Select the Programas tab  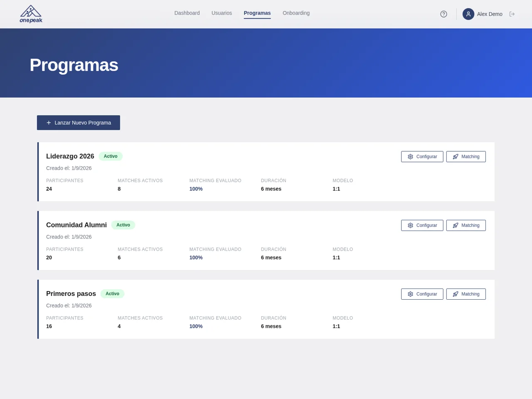[x=257, y=13]
